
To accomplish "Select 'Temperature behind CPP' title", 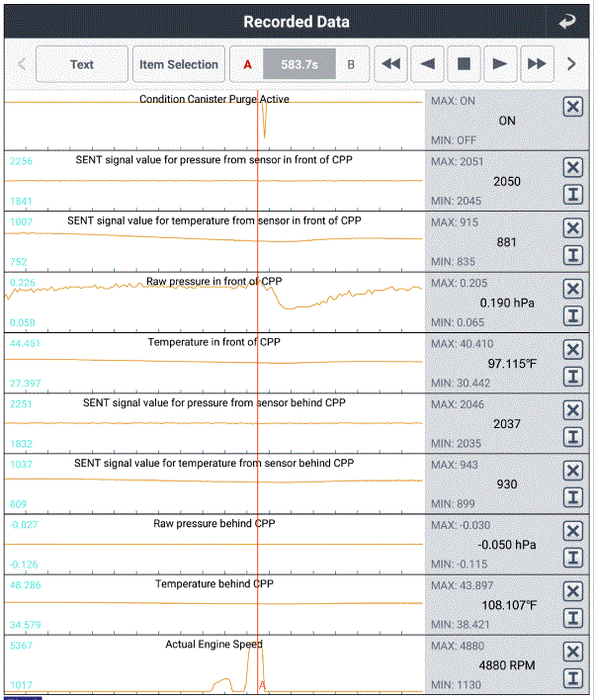I will pos(214,584).
